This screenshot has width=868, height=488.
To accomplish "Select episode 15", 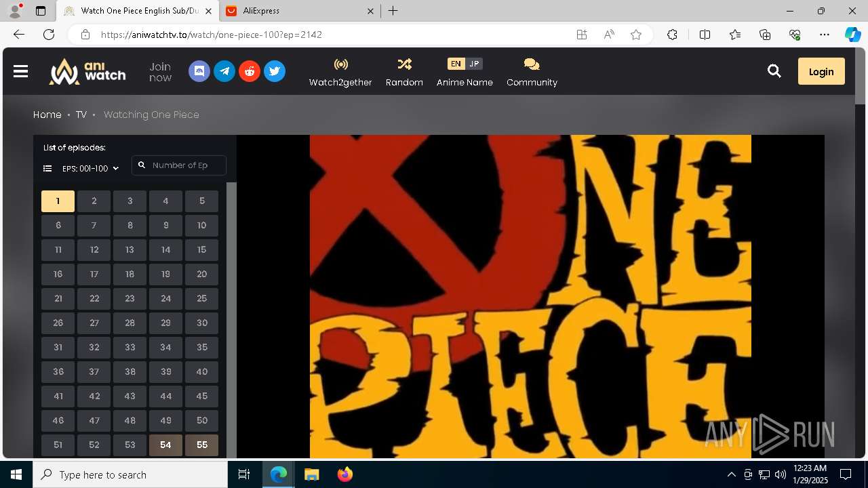I will pyautogui.click(x=201, y=250).
